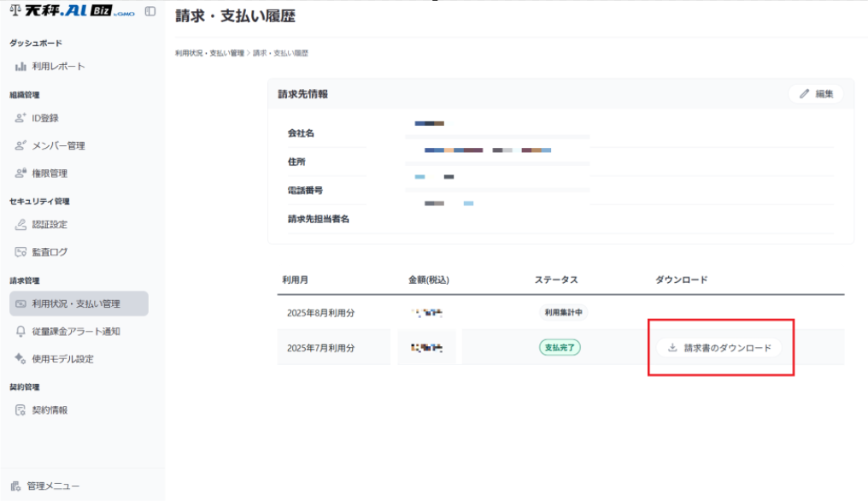Click 編集 button in 請求先情報
Screen dimensions: 868x501
pos(816,94)
